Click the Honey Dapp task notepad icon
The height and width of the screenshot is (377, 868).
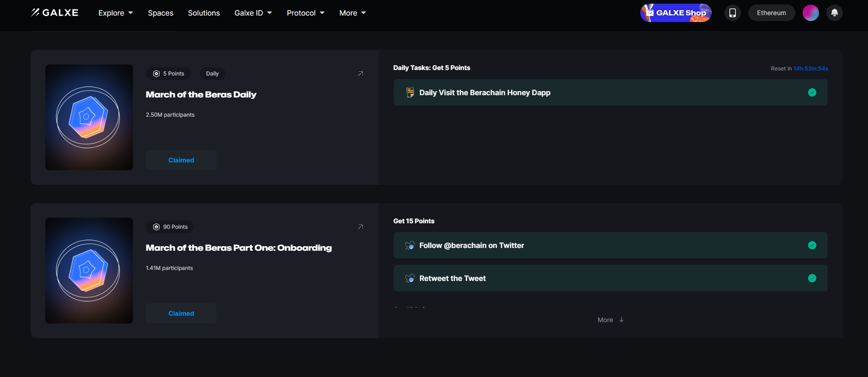[410, 92]
